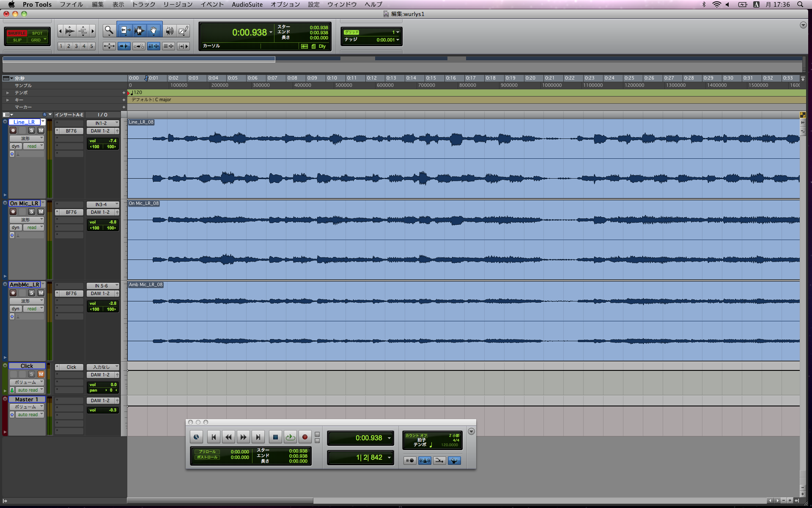The image size is (812, 508).
Task: Open the トラック menu
Action: click(144, 4)
